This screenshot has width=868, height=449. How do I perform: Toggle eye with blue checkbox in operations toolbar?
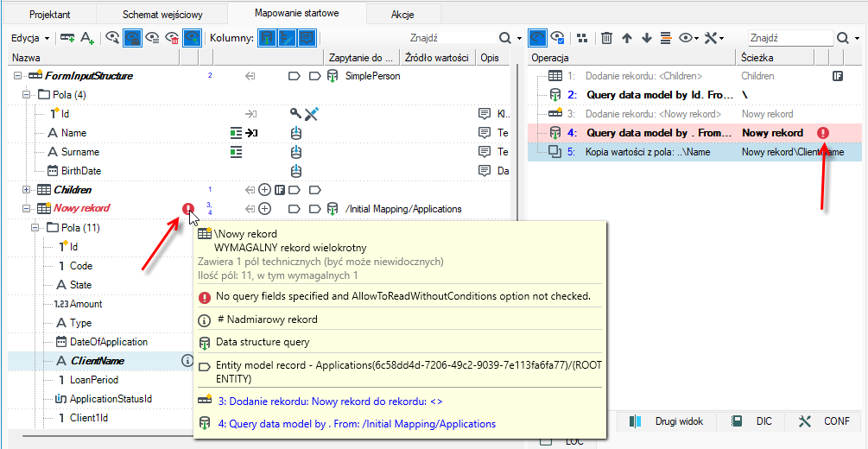(x=557, y=38)
